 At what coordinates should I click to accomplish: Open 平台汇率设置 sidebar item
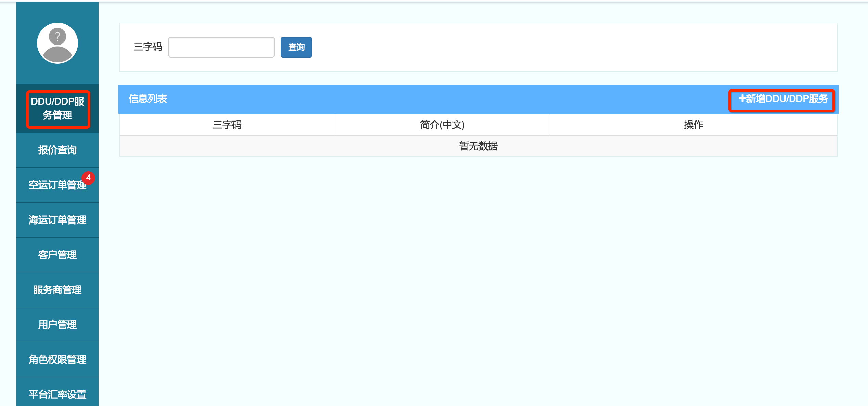coord(58,394)
